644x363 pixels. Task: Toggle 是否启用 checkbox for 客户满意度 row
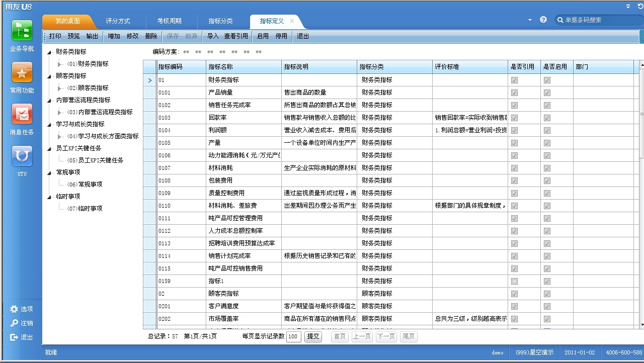[547, 306]
